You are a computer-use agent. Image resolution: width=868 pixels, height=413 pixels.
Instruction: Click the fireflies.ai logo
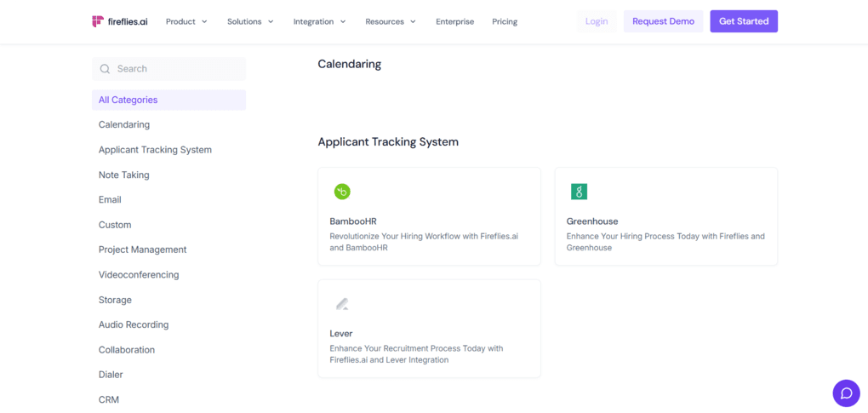[x=120, y=21]
